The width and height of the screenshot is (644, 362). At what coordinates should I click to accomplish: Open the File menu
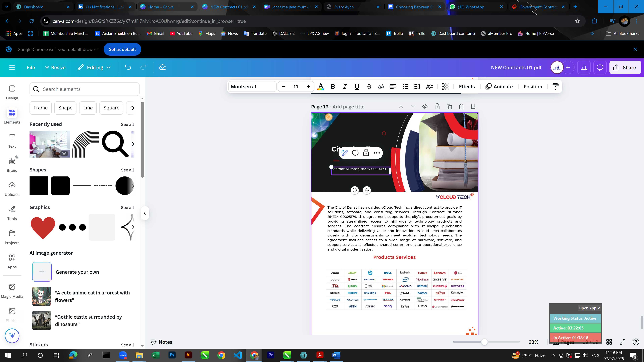point(31,67)
